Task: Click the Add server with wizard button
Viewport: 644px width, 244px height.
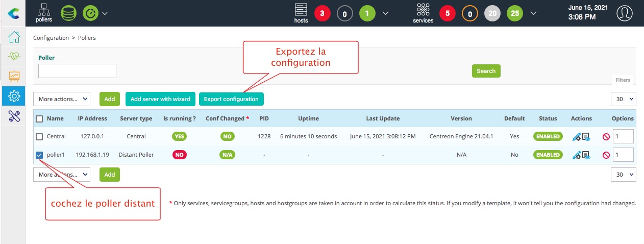Action: (160, 99)
